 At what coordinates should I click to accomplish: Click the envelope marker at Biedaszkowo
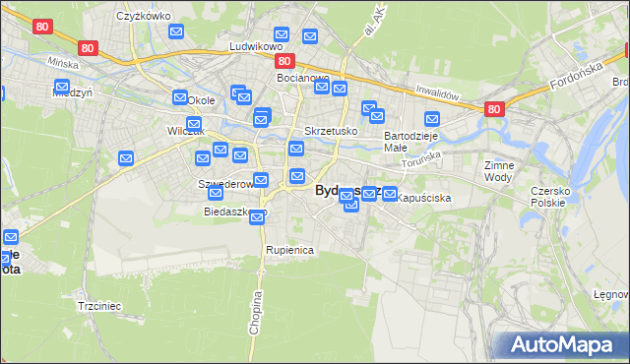pos(257,218)
